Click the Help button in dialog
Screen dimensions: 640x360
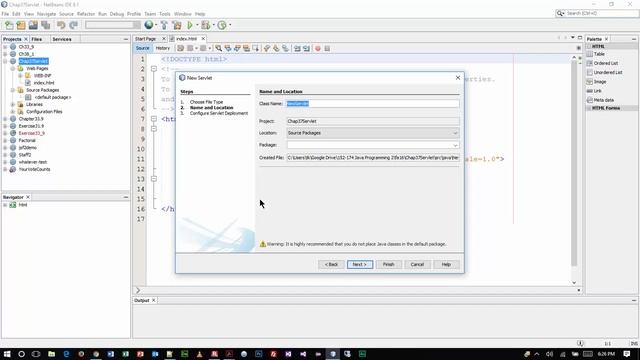tap(446, 264)
